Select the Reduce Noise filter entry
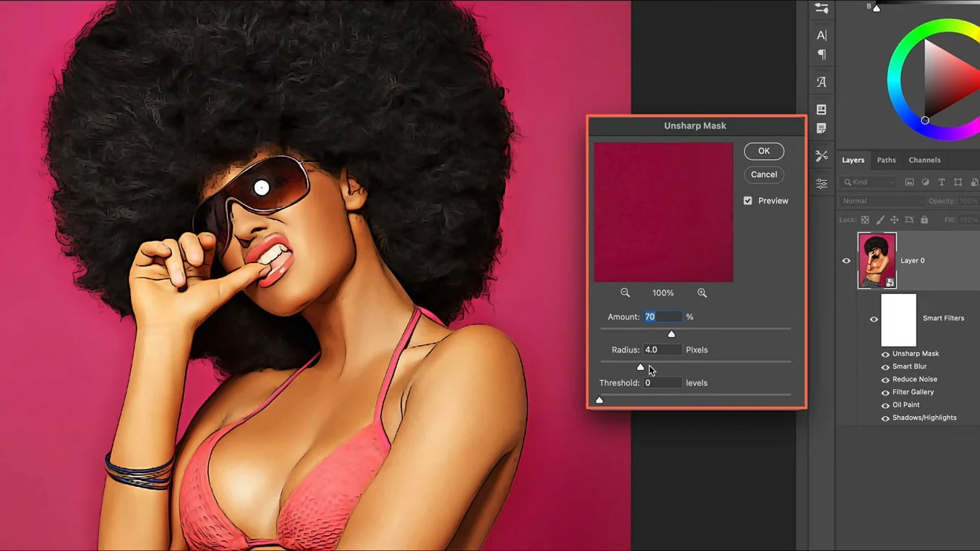 click(x=914, y=379)
